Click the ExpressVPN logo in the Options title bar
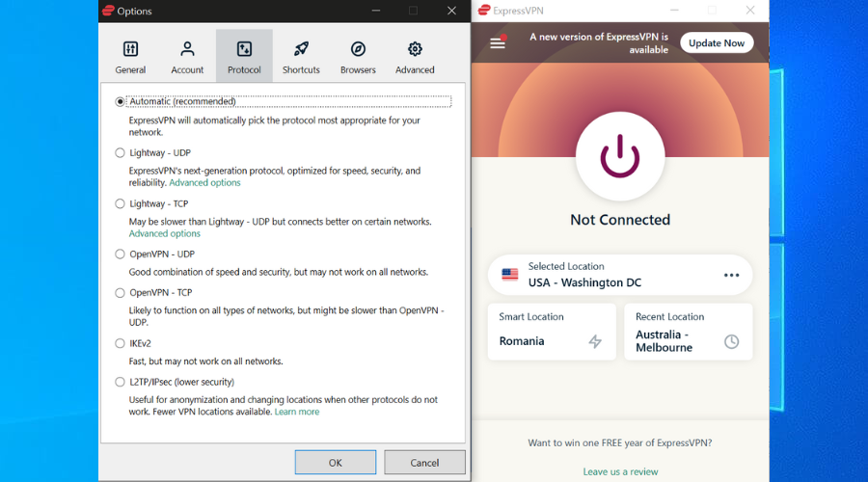 [108, 11]
